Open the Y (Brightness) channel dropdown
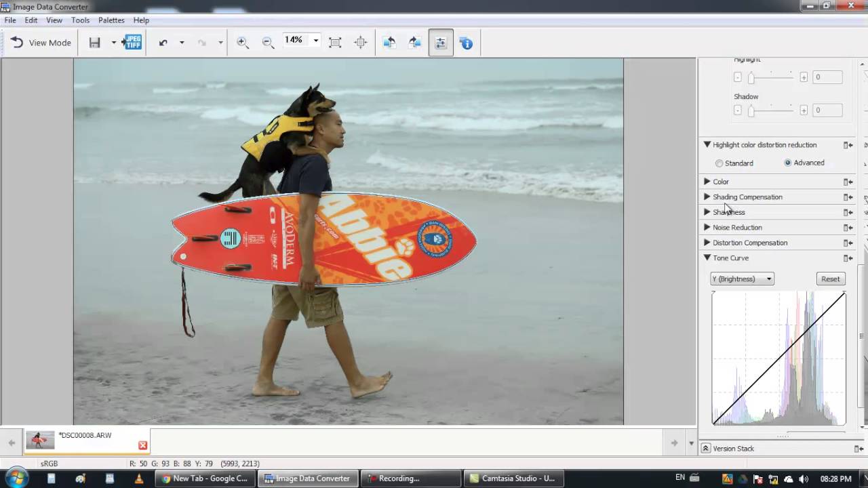Viewport: 868px width, 488px height. tap(742, 279)
